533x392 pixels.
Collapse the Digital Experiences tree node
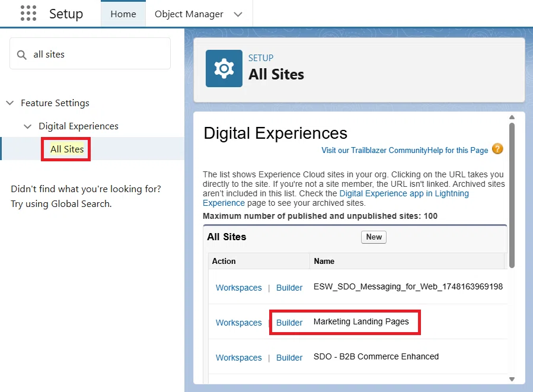[27, 126]
